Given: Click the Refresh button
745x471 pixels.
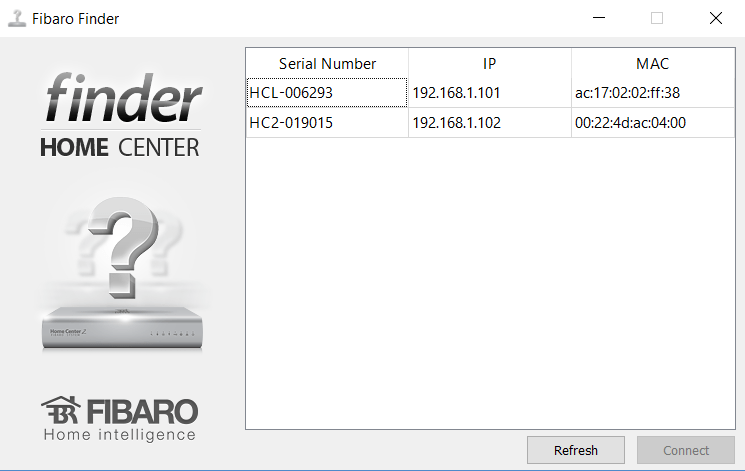Looking at the screenshot, I should coord(575,450).
